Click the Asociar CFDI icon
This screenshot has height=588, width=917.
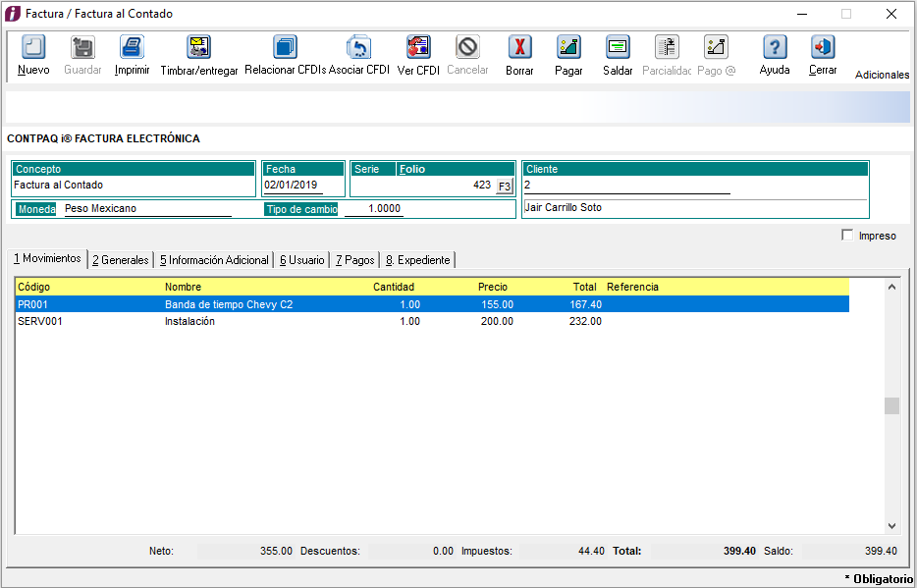(358, 48)
